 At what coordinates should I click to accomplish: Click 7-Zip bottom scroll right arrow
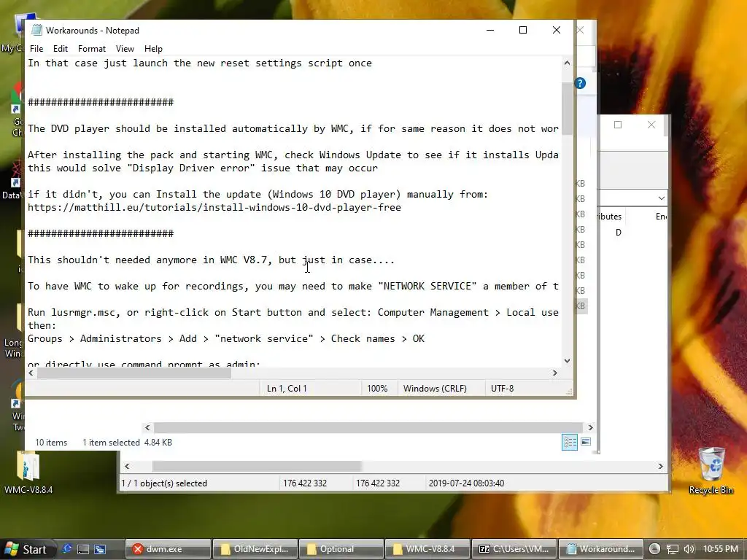tap(660, 466)
